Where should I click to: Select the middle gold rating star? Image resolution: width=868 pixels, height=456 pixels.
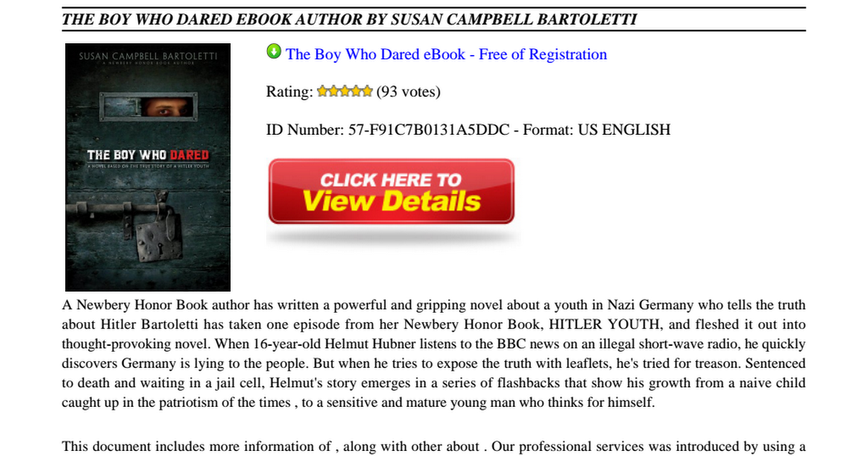tap(345, 91)
